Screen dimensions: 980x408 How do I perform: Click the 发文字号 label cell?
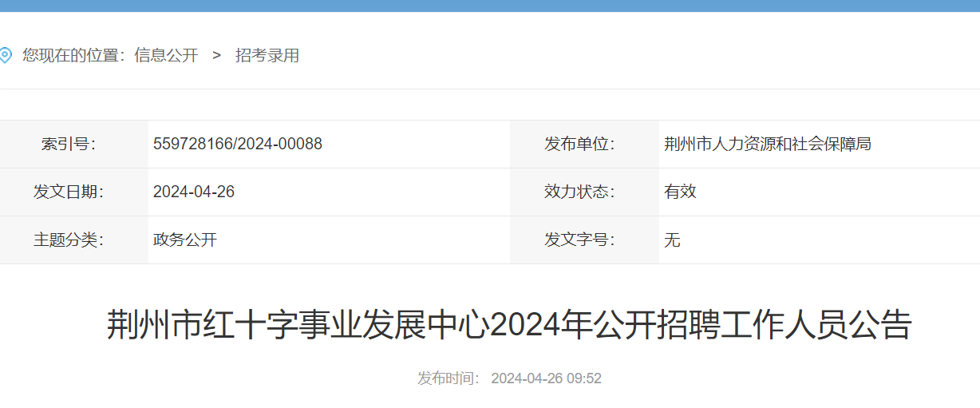pos(584,240)
